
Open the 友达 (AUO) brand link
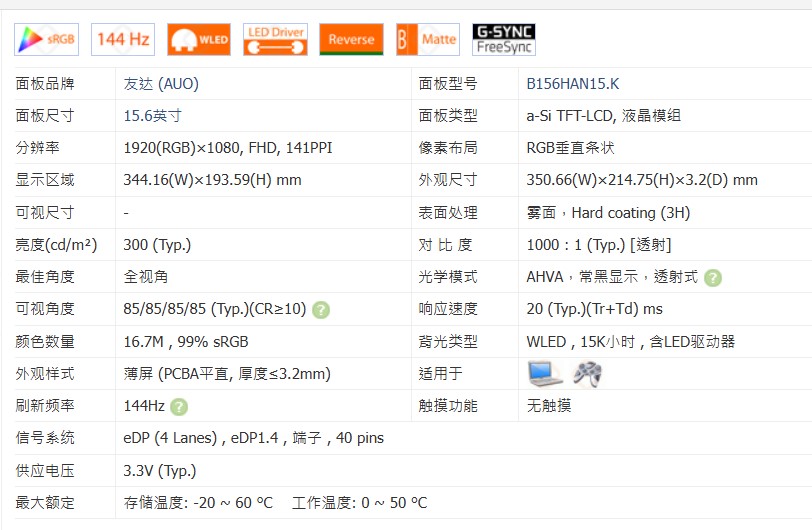[161, 84]
